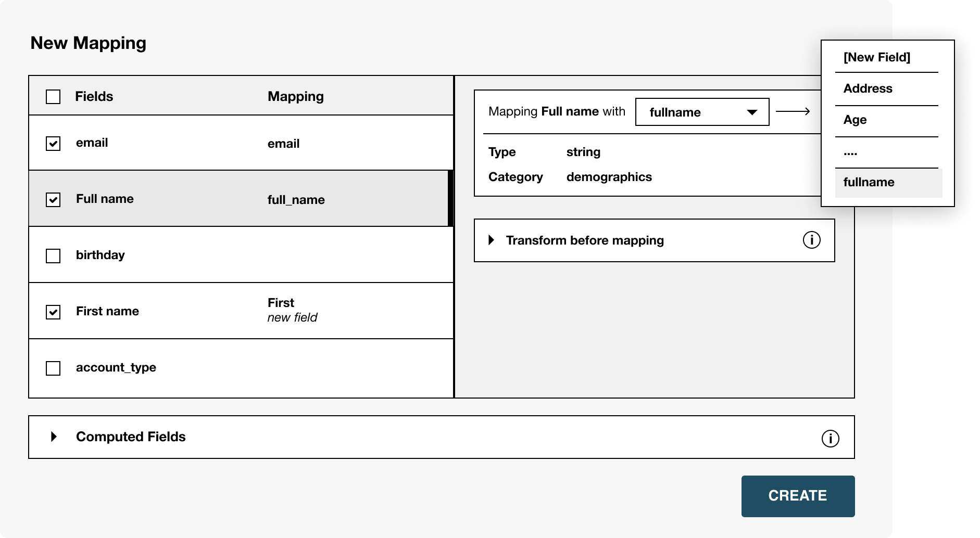Open info icon for Transform before mapping
This screenshot has width=980, height=538.
tap(811, 240)
